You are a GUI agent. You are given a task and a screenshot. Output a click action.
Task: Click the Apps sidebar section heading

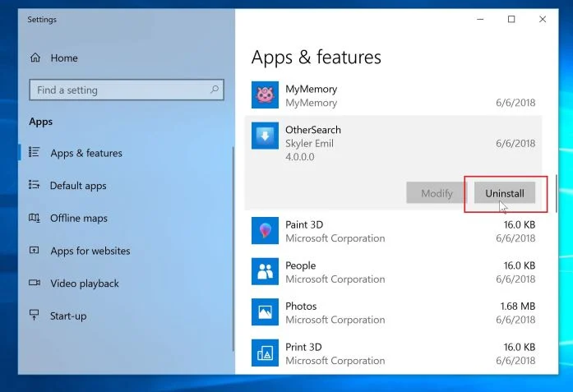coord(41,122)
